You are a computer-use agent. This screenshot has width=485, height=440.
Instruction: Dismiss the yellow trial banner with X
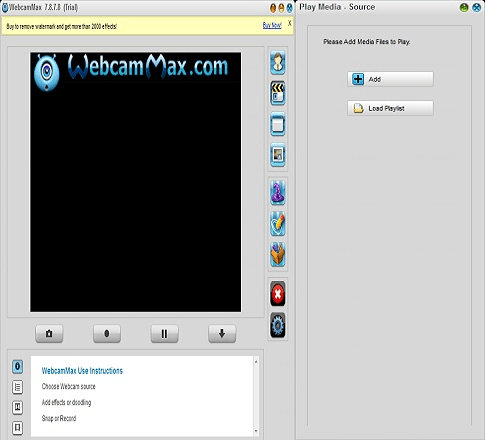click(x=290, y=23)
